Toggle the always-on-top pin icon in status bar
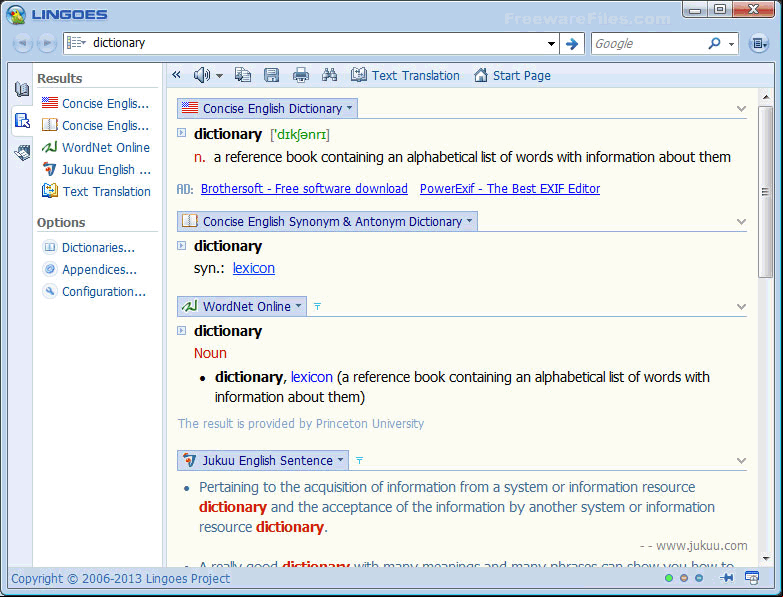Screen dimensions: 783x597 coord(727,578)
